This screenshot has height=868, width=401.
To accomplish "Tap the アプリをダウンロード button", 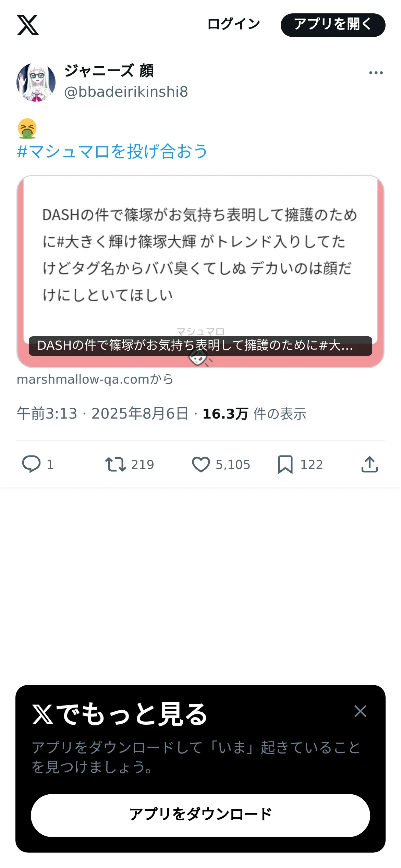I will pyautogui.click(x=200, y=816).
